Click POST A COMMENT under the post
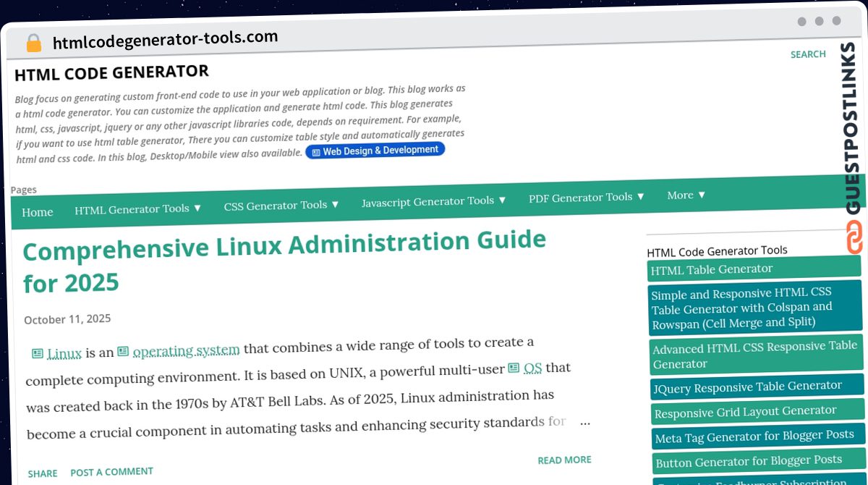868x485 pixels. (111, 472)
